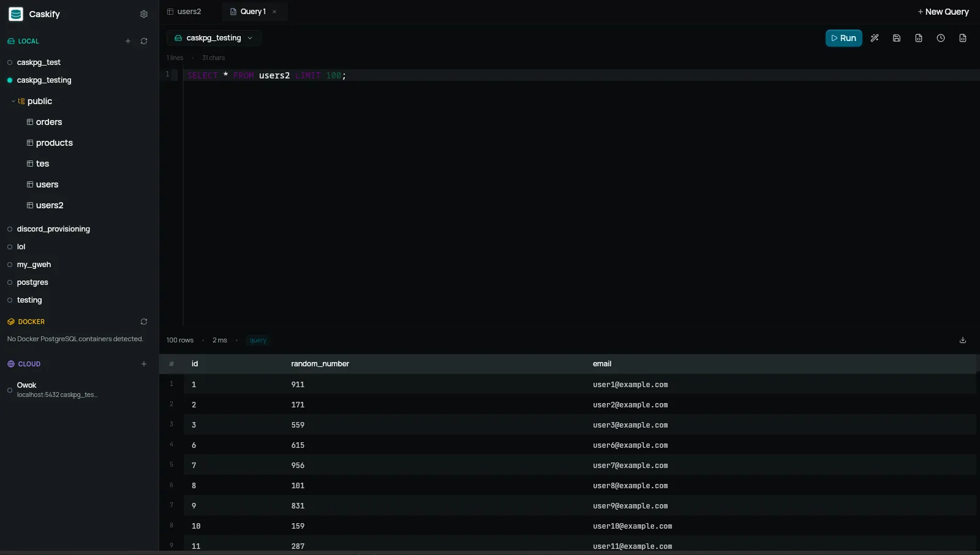Image resolution: width=980 pixels, height=555 pixels.
Task: Select the Owok cloud connection
Action: point(57,390)
